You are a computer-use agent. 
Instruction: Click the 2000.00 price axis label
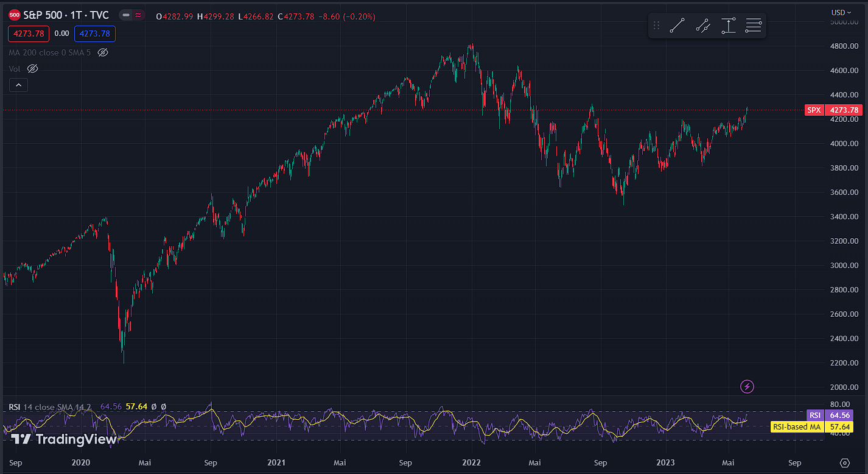click(x=844, y=387)
